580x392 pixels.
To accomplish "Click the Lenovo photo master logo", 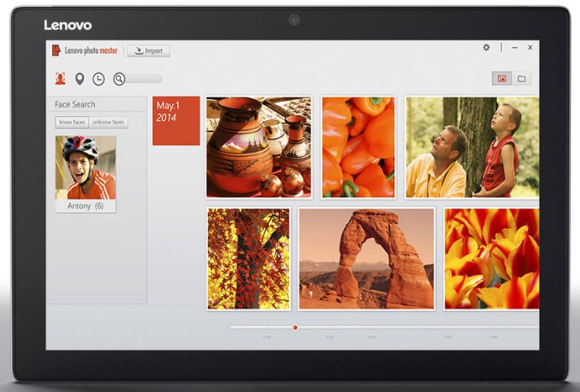I will pyautogui.click(x=84, y=50).
